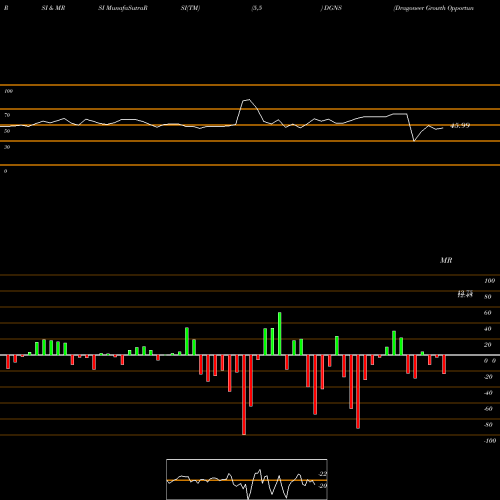The height and width of the screenshot is (500, 500).
Task: Click the 22 label in mini chart
Action: 323,474
